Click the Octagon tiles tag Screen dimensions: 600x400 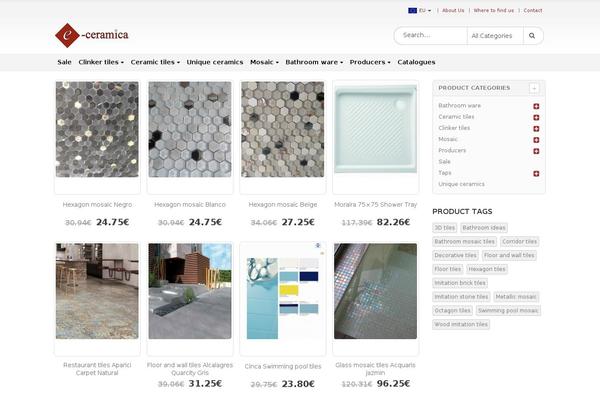coord(453,310)
